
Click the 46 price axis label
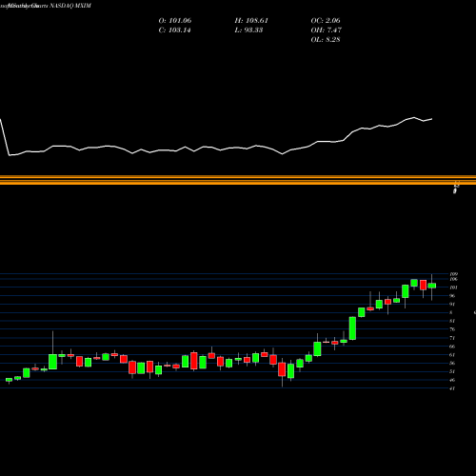pyautogui.click(x=452, y=380)
